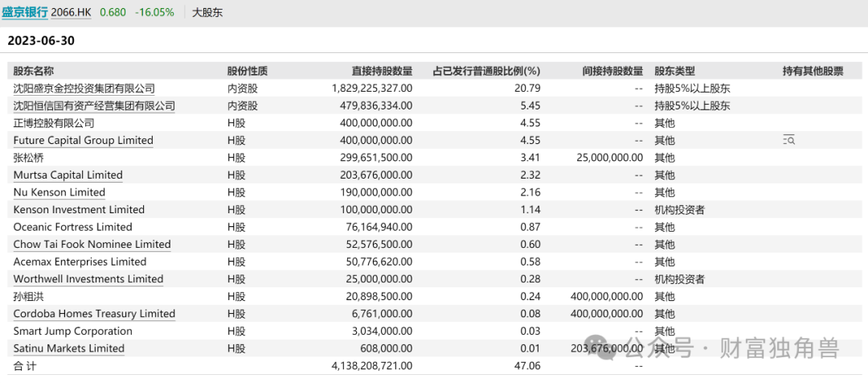This screenshot has height=383, width=868.
Task: Click the 股份性质 column header
Action: (248, 71)
